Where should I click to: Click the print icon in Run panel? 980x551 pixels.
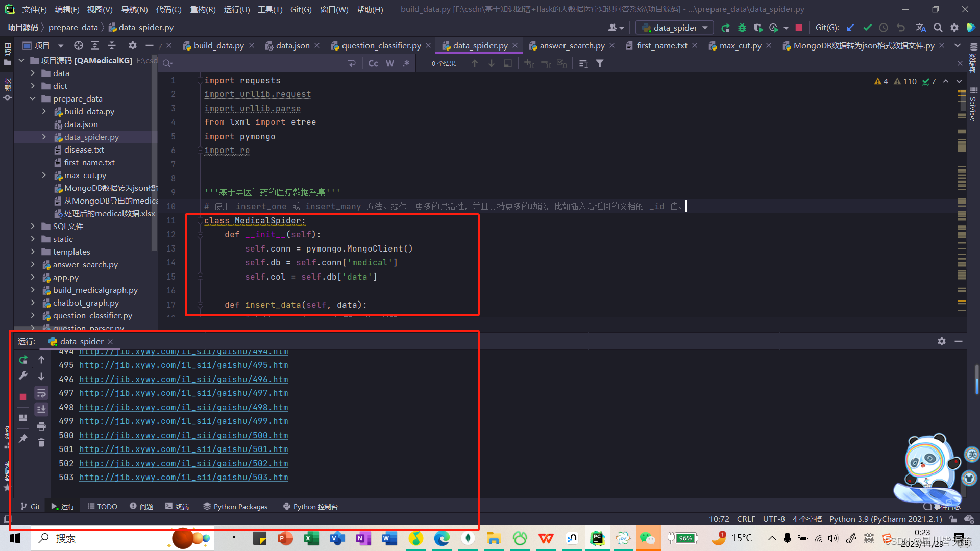tap(41, 426)
